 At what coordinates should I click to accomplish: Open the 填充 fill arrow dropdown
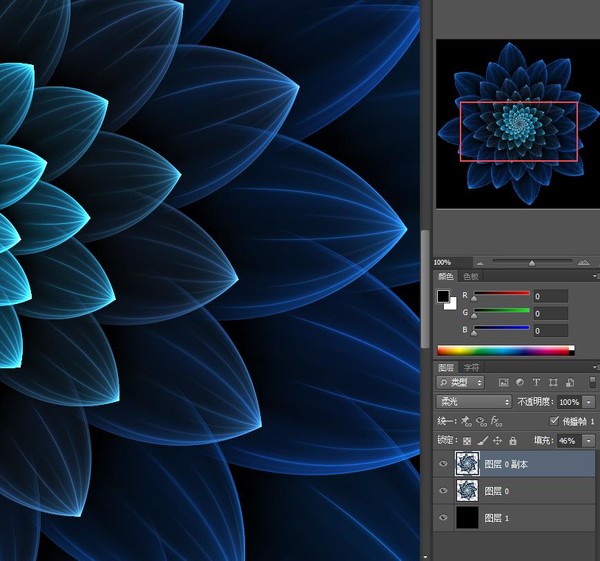(x=589, y=441)
